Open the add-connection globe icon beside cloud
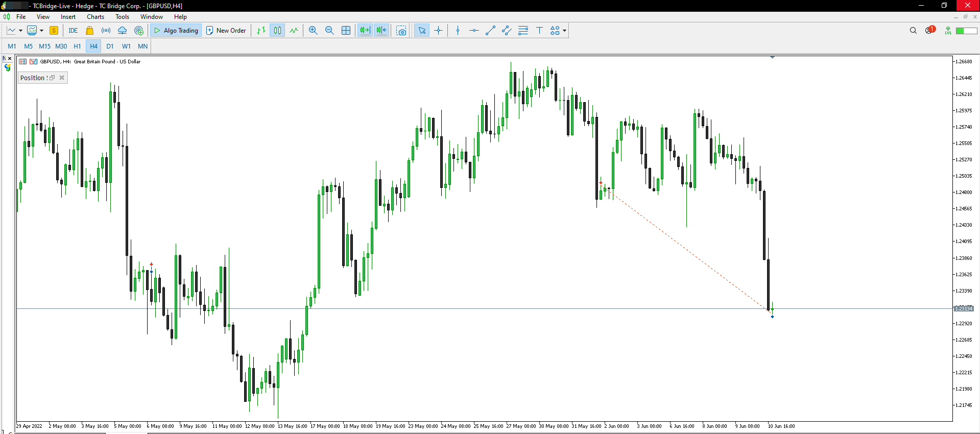This screenshot has height=434, width=980. coord(139,31)
